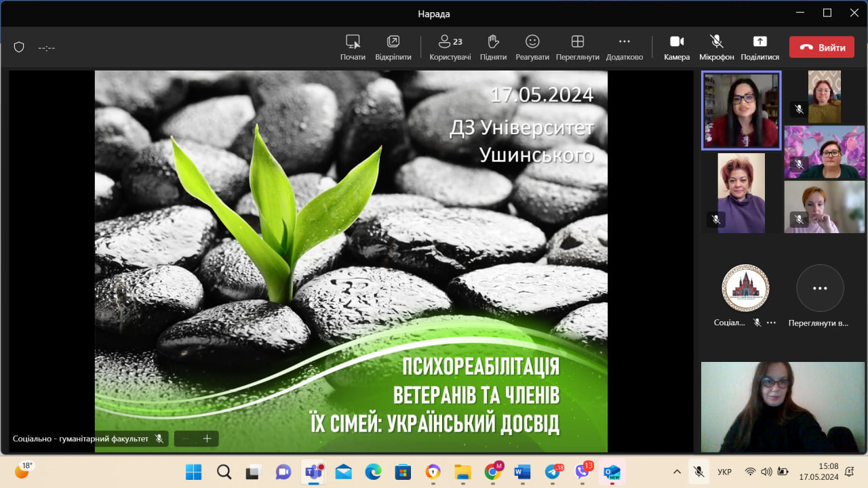Click the Відкріпити pop-out icon
This screenshot has width=868, height=488.
tap(393, 47)
